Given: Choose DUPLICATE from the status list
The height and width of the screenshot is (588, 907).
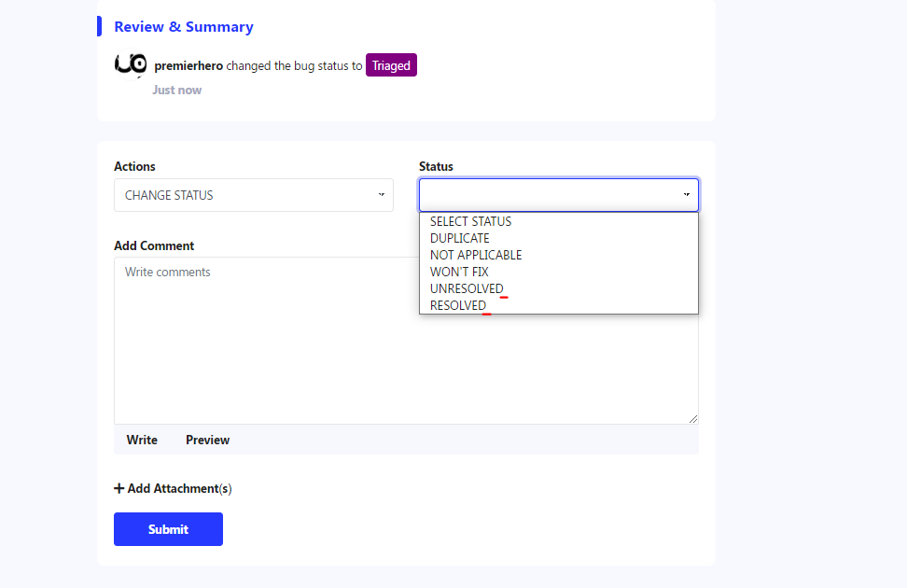Looking at the screenshot, I should click(459, 238).
